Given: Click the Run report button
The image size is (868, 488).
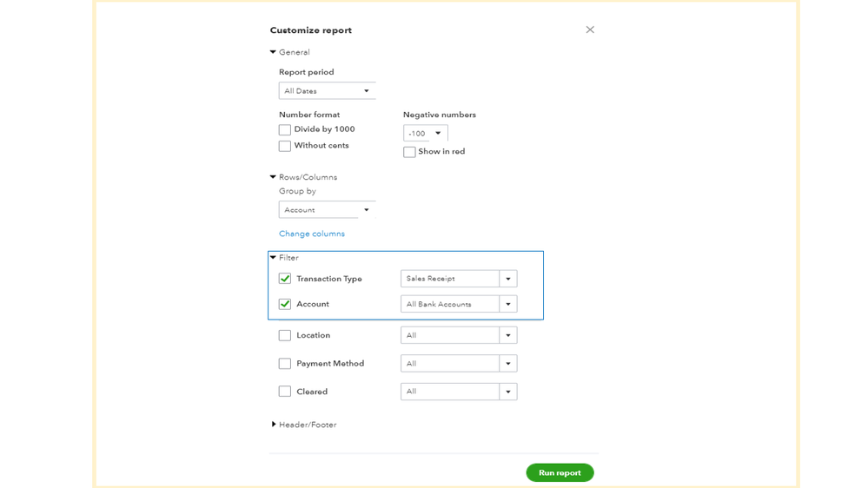Looking at the screenshot, I should [560, 473].
